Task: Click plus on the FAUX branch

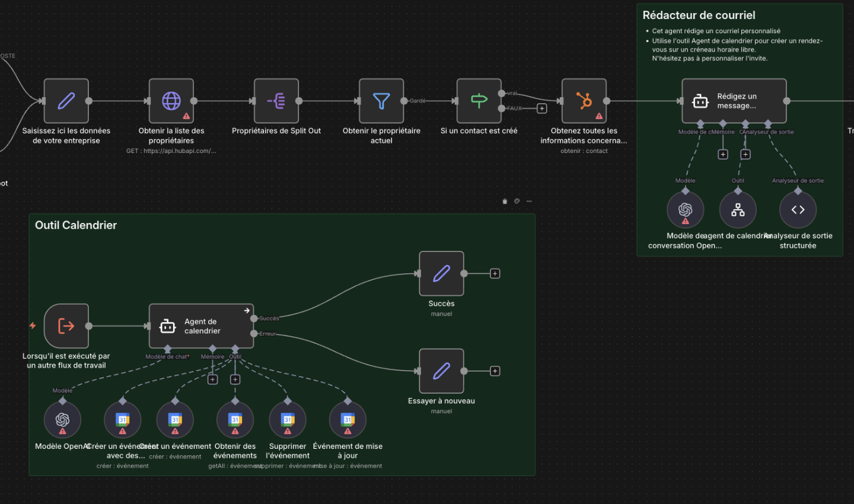Action: [541, 109]
